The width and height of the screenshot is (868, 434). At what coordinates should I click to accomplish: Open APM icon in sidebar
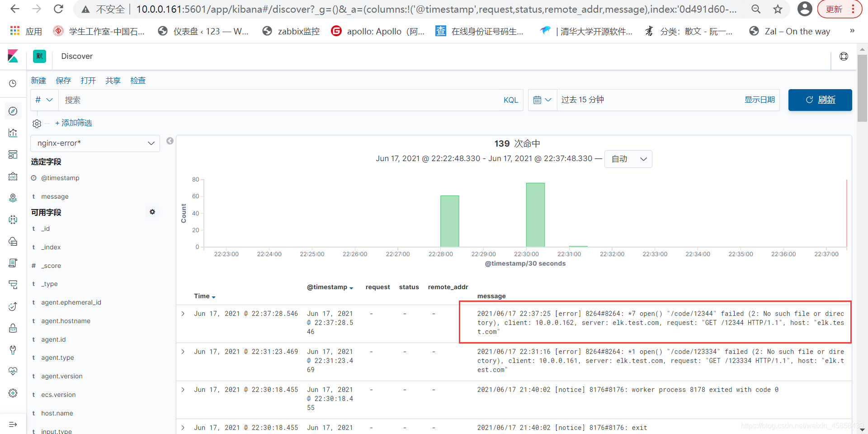coord(13,285)
